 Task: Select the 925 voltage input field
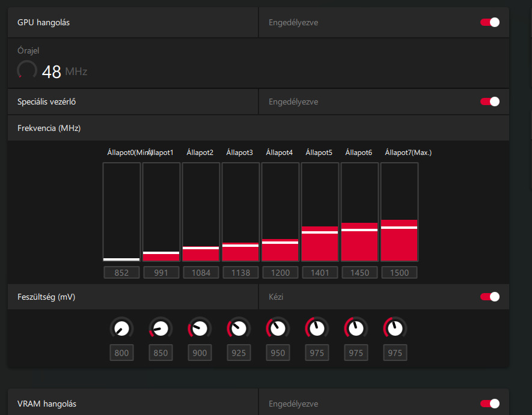point(239,353)
